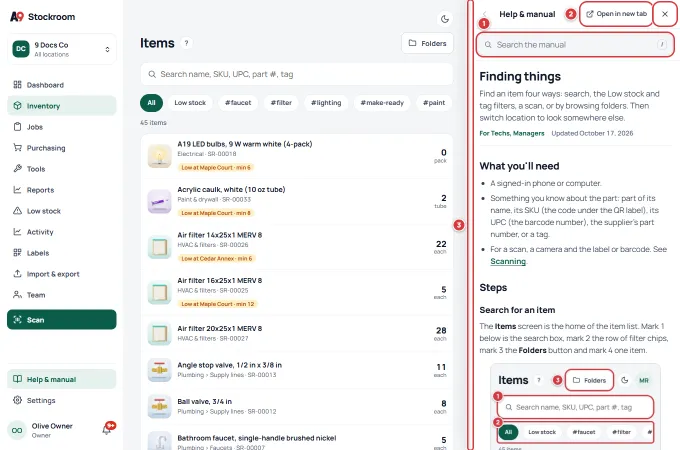Open Air filter 20x25x1 MERV 8

tap(297, 333)
